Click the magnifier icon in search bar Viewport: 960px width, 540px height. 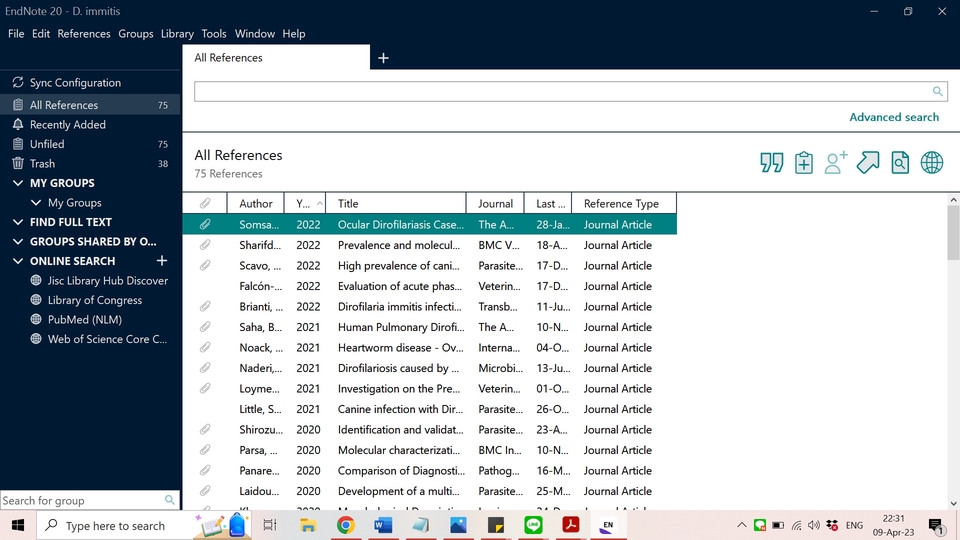(x=937, y=91)
